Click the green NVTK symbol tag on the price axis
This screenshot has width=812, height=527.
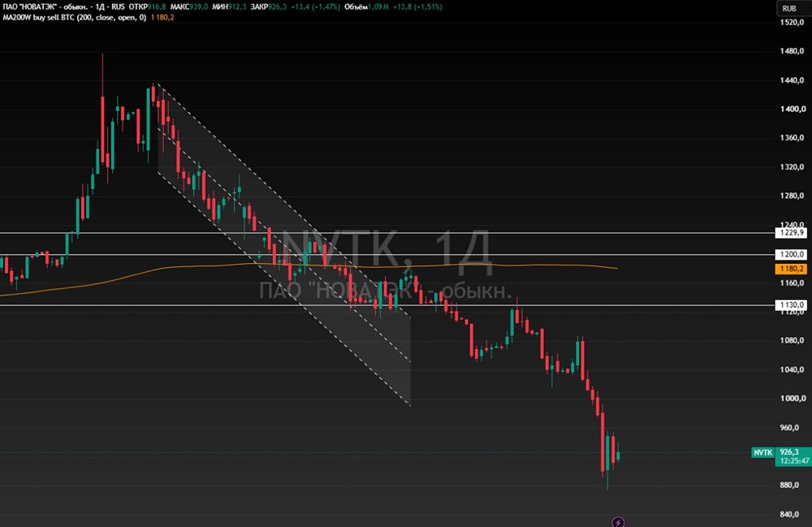click(x=762, y=452)
